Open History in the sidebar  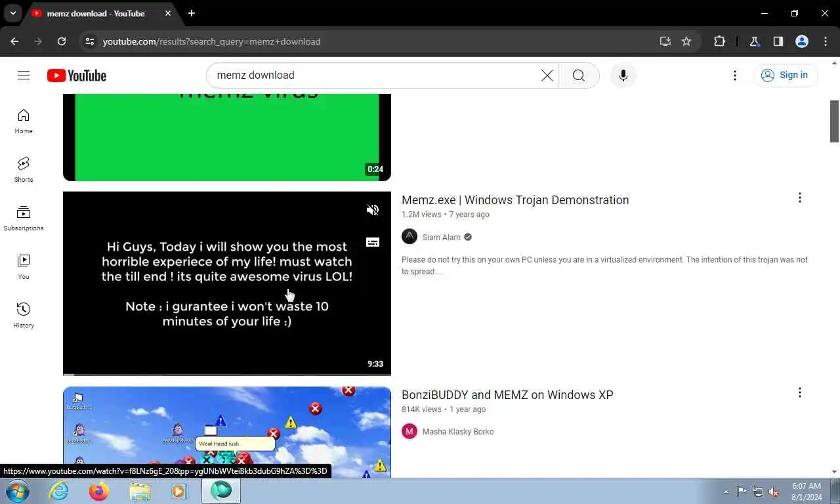[24, 316]
